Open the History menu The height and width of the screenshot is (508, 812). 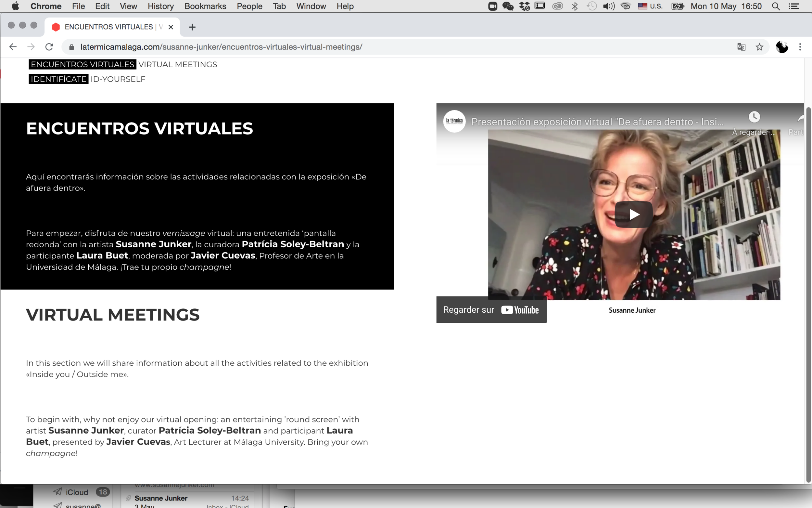click(160, 7)
